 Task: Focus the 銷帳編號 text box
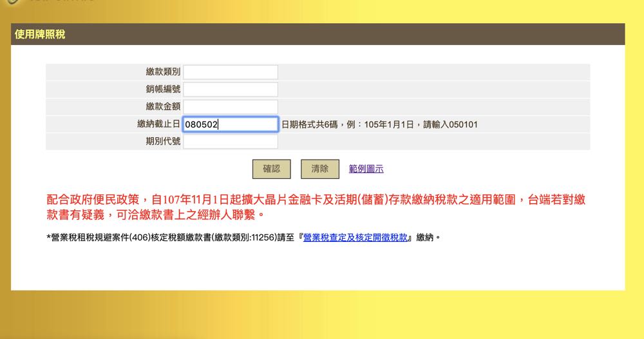click(x=231, y=89)
